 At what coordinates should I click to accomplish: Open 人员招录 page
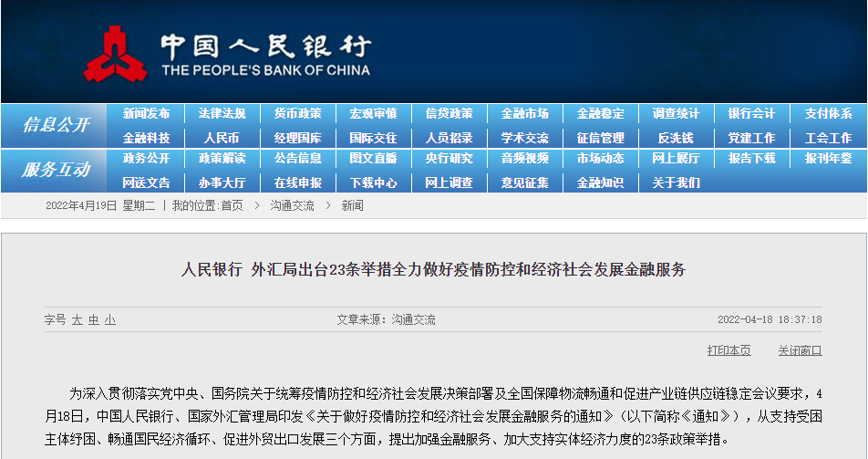[x=449, y=138]
